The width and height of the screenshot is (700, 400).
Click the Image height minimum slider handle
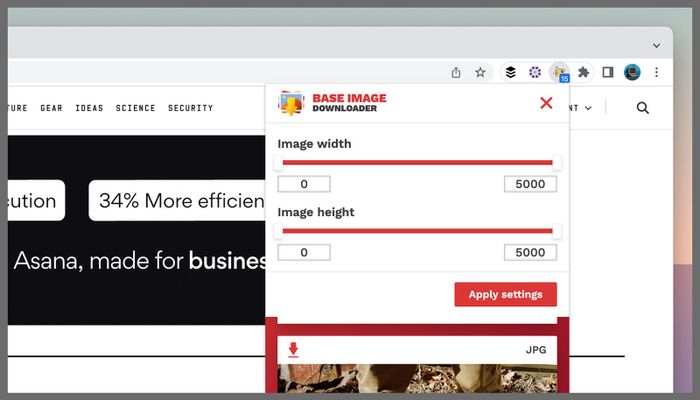tap(278, 231)
